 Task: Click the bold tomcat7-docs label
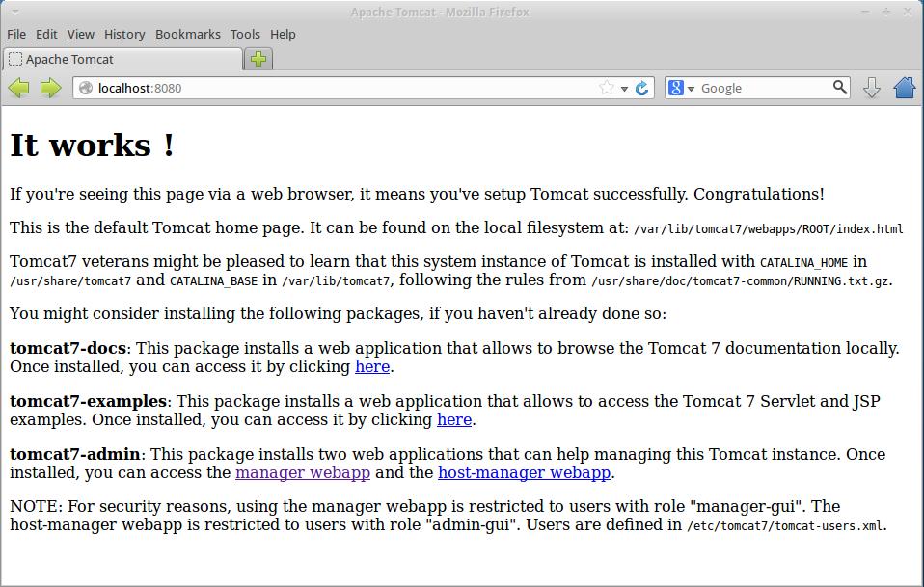[68, 349]
